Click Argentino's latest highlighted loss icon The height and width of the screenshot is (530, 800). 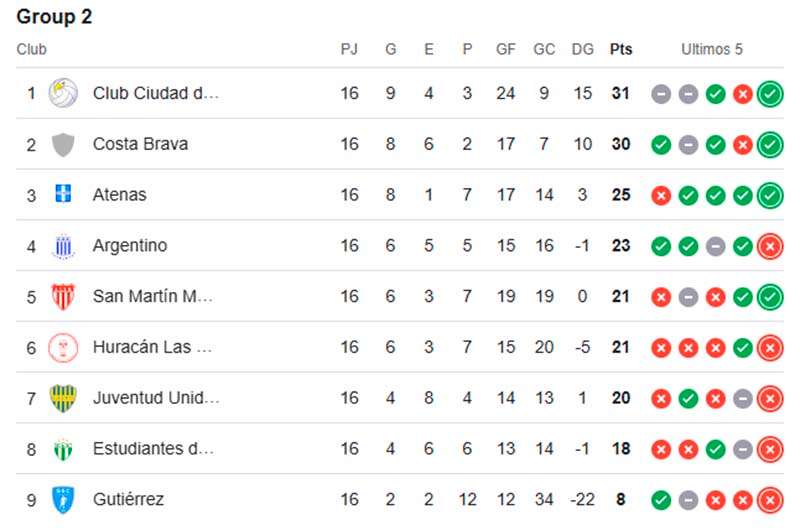[x=770, y=246]
